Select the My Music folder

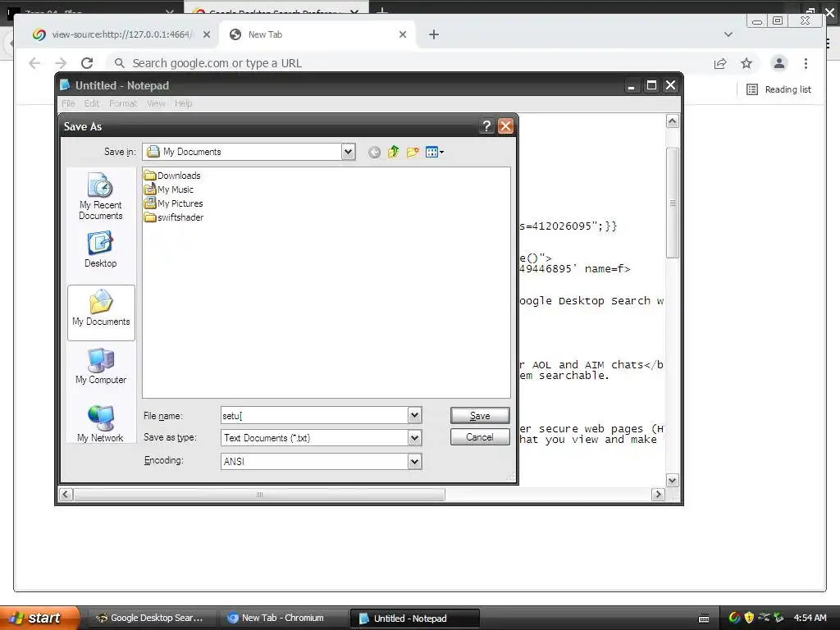169,189
